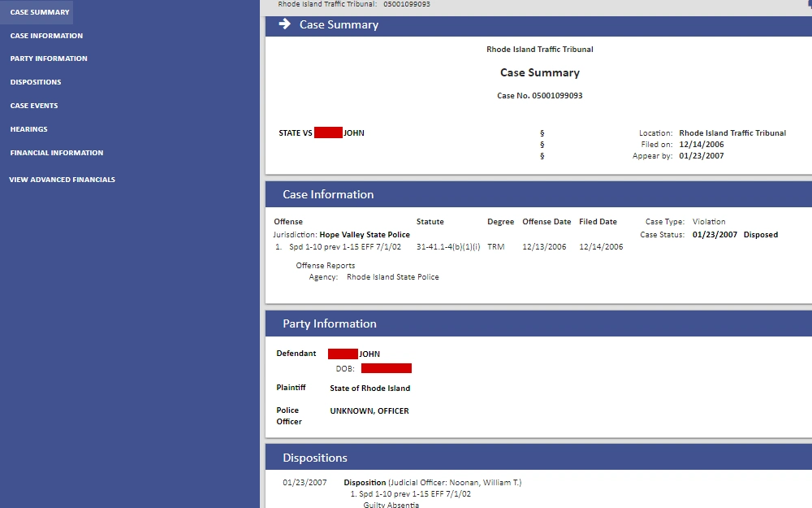The height and width of the screenshot is (508, 812).
Task: Click the Defendant label
Action: click(296, 353)
